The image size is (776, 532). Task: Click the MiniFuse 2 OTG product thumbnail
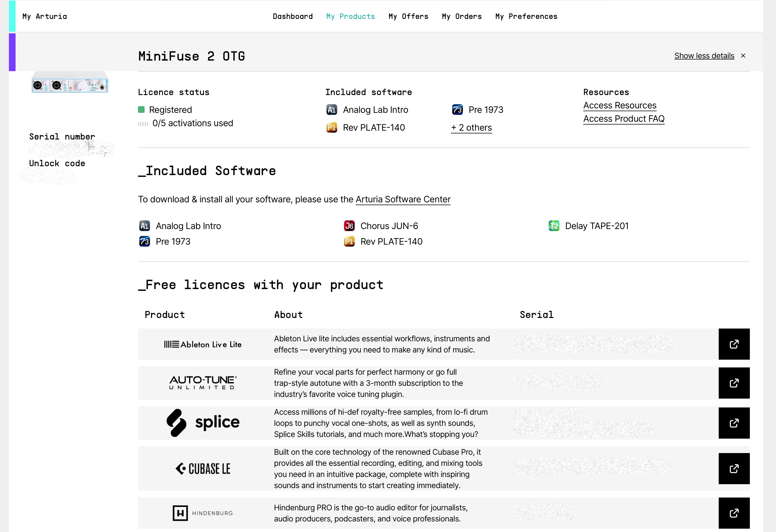(70, 83)
